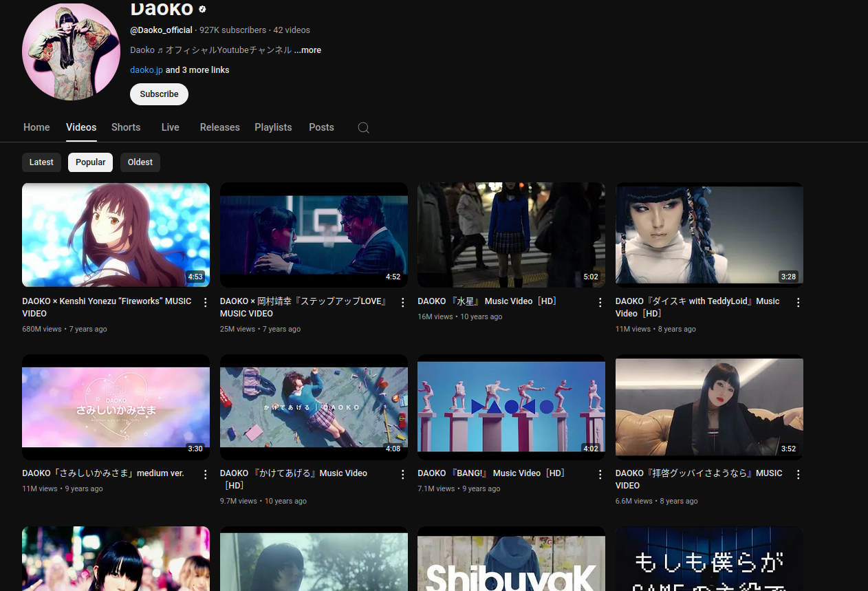Click '7.1M views' under BANG! video

pyautogui.click(x=436, y=489)
